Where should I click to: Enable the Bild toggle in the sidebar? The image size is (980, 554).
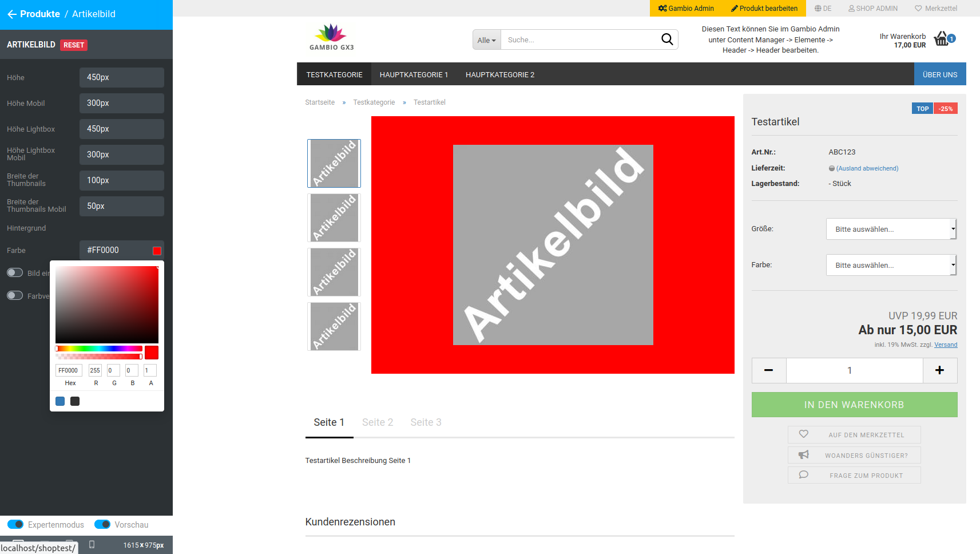coord(15,272)
